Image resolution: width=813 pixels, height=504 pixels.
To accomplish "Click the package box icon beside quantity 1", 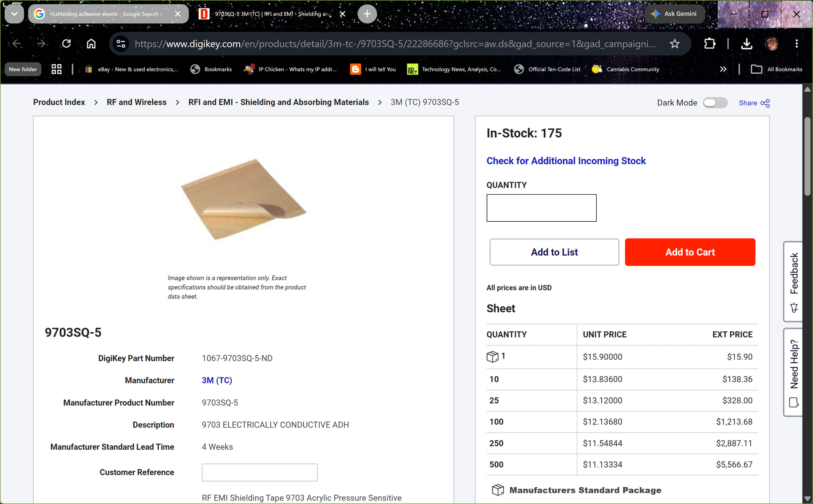I will point(492,357).
